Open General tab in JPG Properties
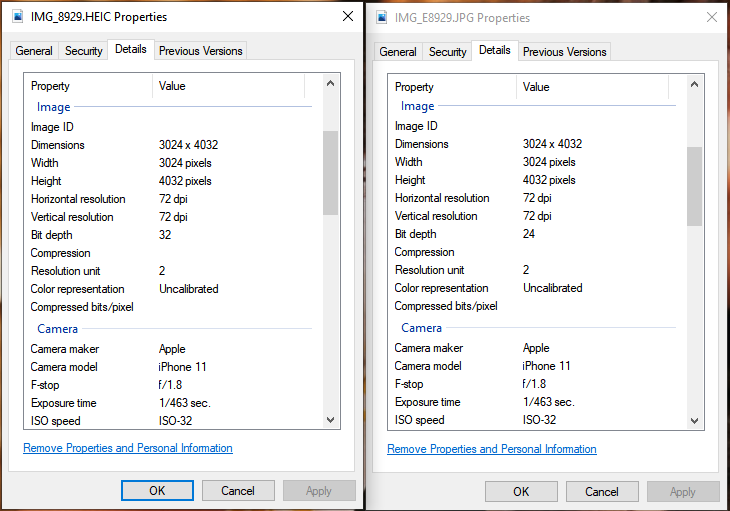This screenshot has width=730, height=511. [x=398, y=52]
